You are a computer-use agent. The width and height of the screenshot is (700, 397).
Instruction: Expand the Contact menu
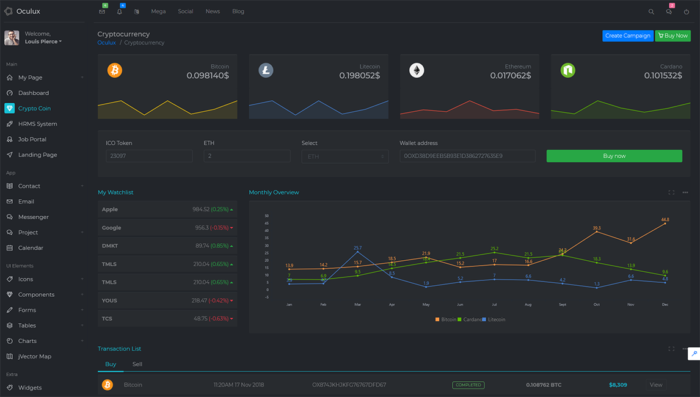[45, 186]
